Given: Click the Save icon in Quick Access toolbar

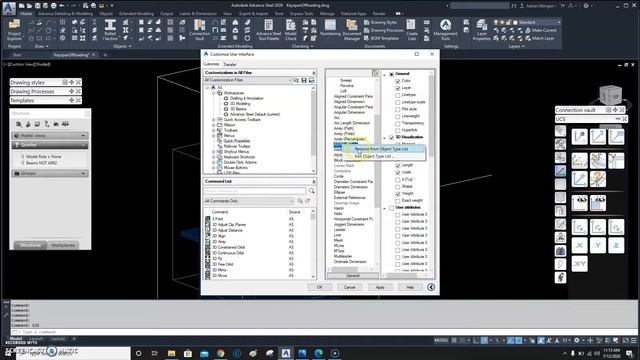Looking at the screenshot, I should point(37,6).
